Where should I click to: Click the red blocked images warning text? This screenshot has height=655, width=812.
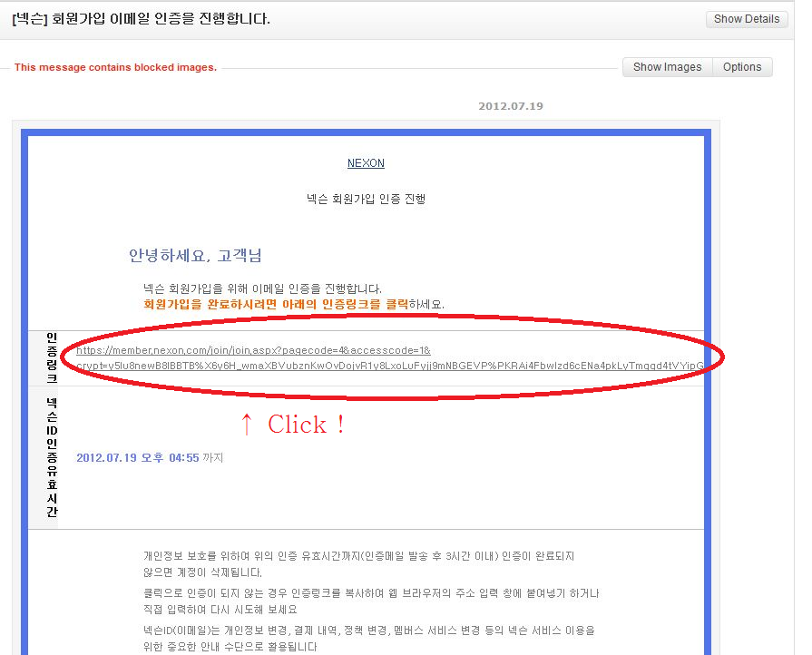115,67
